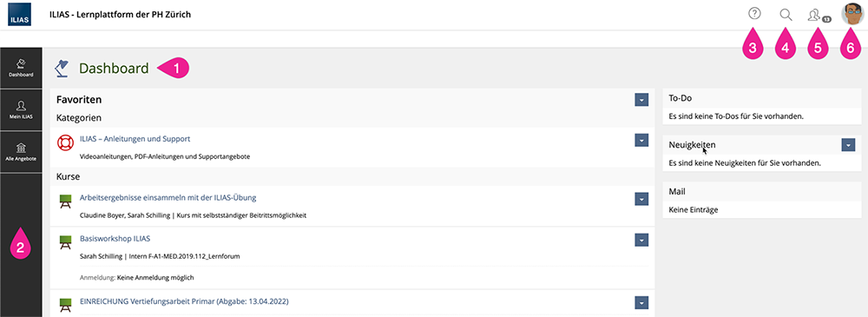Open course Arbeitsergebnisse einsammeln mit der ILIAS-Übung

click(x=168, y=197)
